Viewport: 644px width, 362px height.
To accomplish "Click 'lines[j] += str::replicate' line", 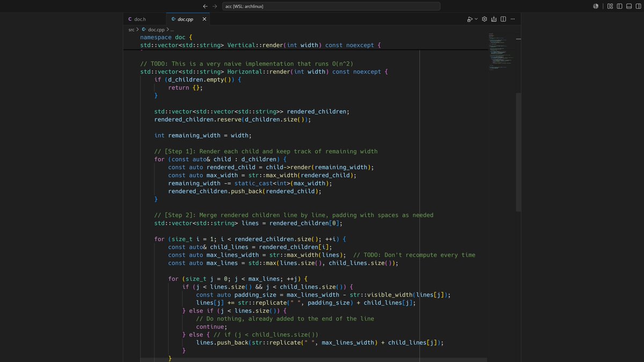I will tap(306, 303).
